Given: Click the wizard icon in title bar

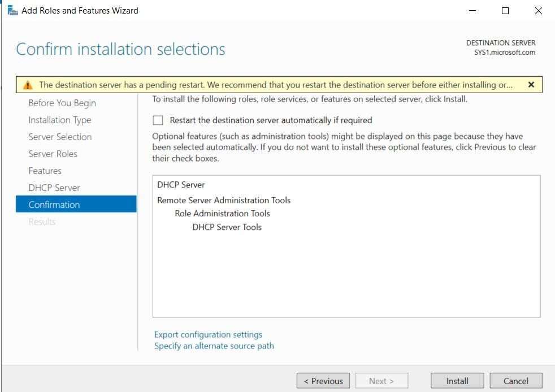Looking at the screenshot, I should click(x=13, y=11).
